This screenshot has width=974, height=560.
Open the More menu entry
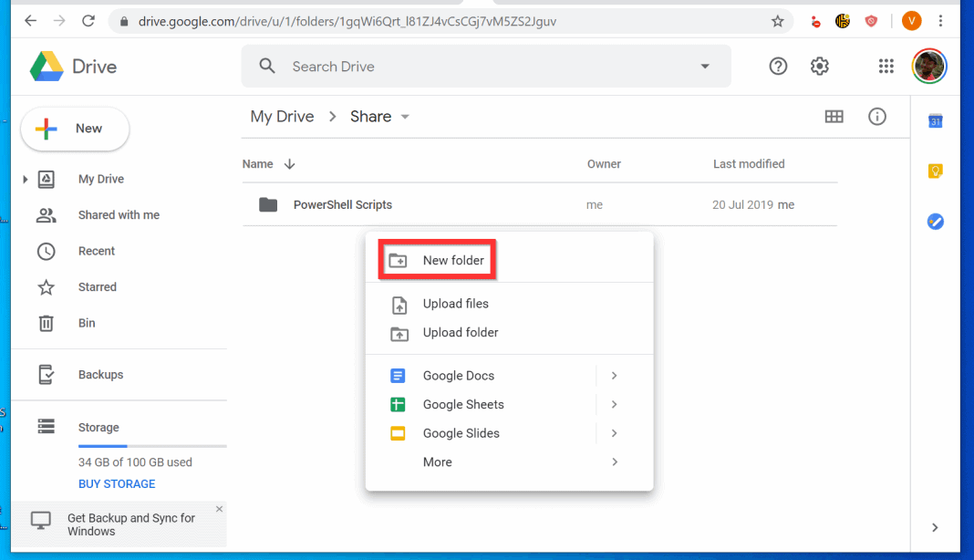coord(509,461)
